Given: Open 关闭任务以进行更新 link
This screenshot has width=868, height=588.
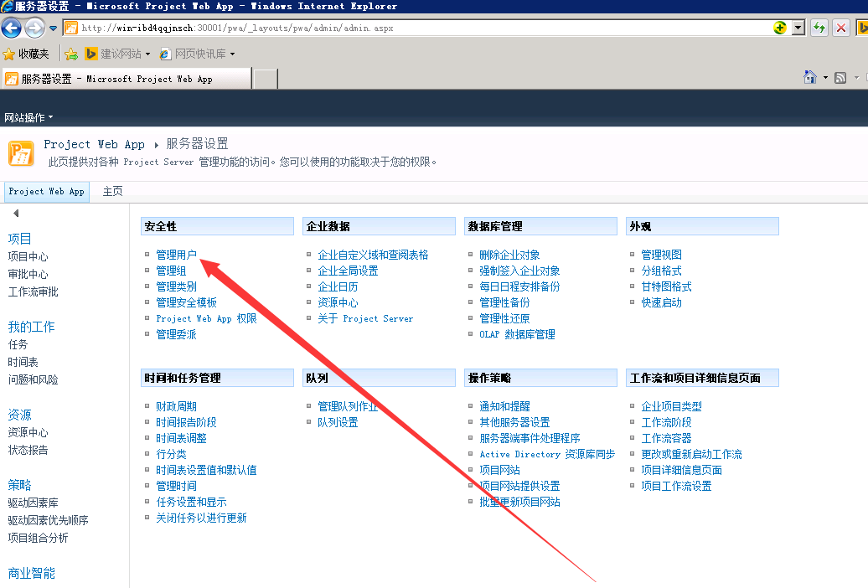Looking at the screenshot, I should [201, 518].
